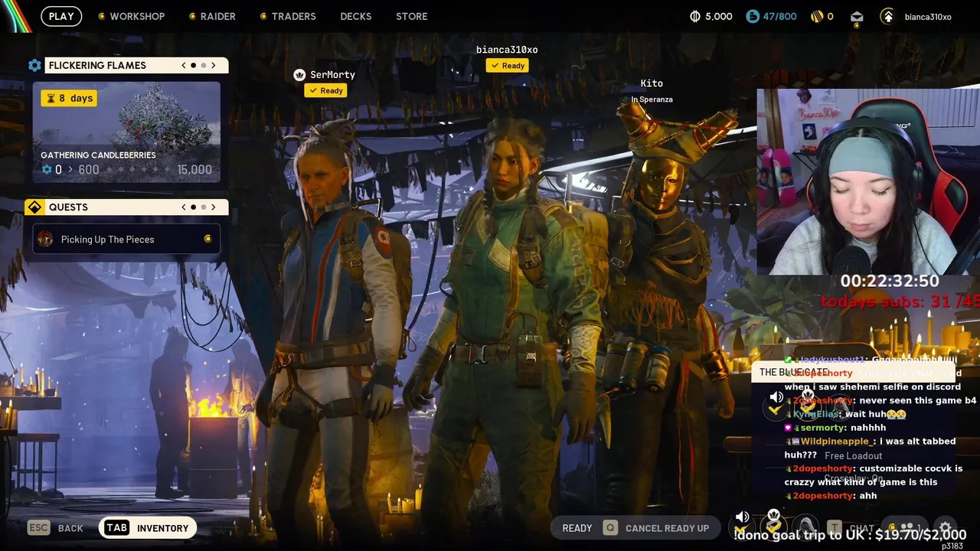Click the Picking Up The Pieces quest portrait icon
Viewport: 980px width, 551px height.
coord(45,240)
